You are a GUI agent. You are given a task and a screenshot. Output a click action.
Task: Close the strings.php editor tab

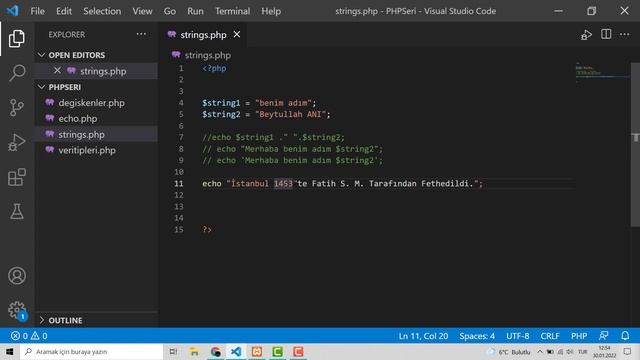pyautogui.click(x=237, y=35)
